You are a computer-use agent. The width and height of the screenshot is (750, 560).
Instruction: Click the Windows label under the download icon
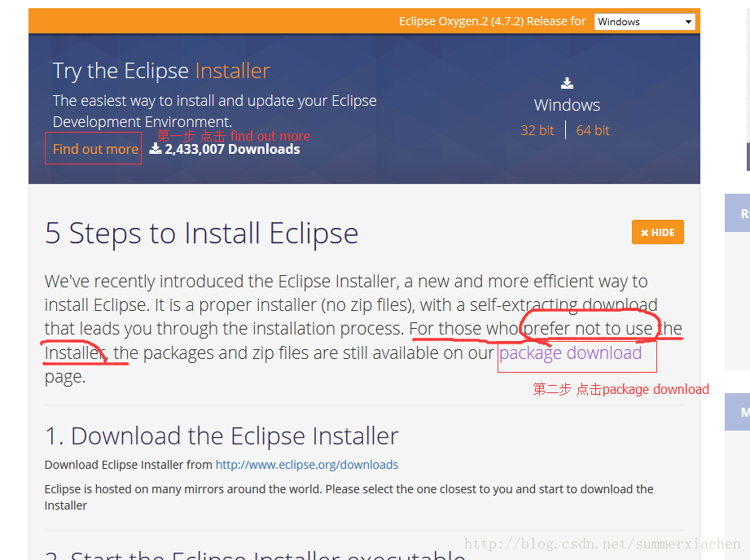pos(567,105)
